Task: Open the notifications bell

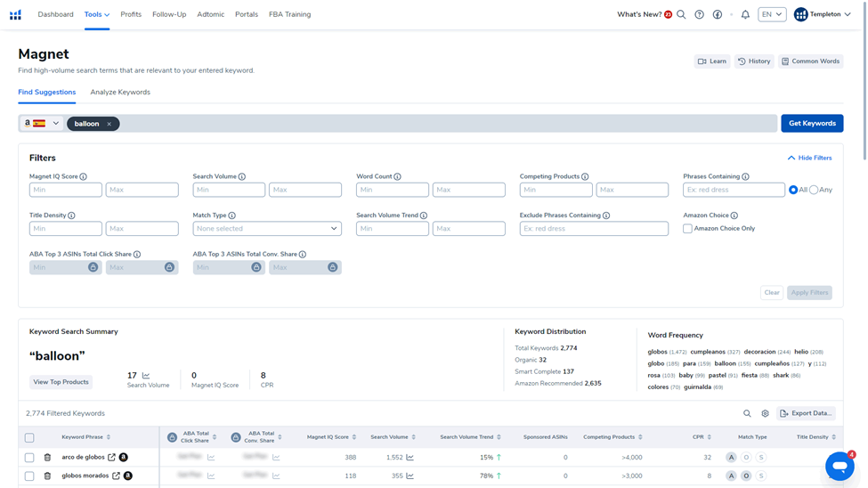Action: coord(746,14)
